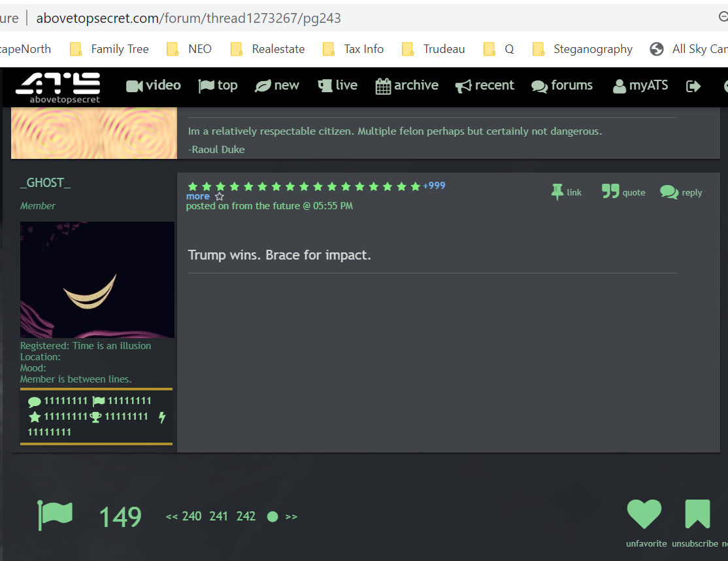Click 'Registered: Time is an illusion' text
This screenshot has width=728, height=561.
[86, 345]
